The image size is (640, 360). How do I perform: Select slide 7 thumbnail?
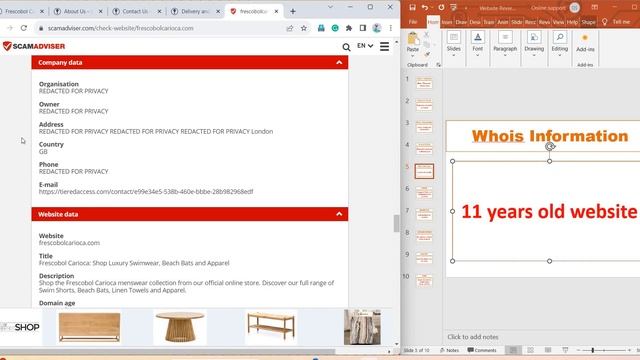pyautogui.click(x=424, y=214)
